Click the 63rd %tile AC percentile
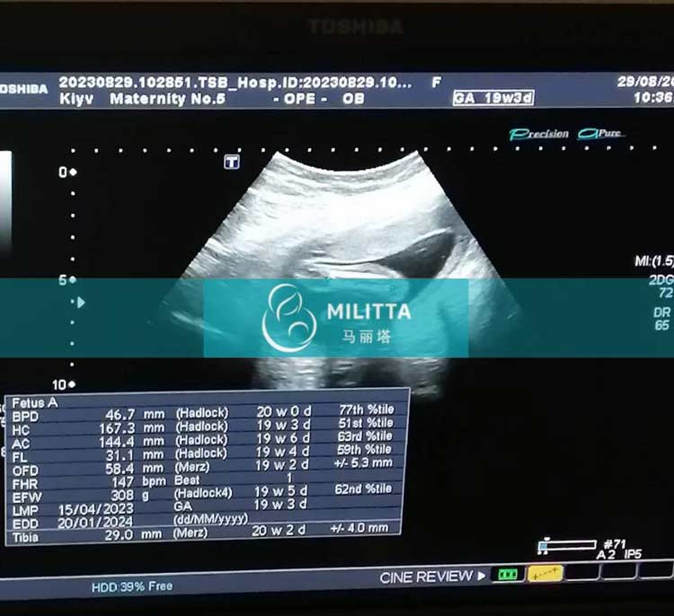The width and height of the screenshot is (674, 616). [x=365, y=436]
